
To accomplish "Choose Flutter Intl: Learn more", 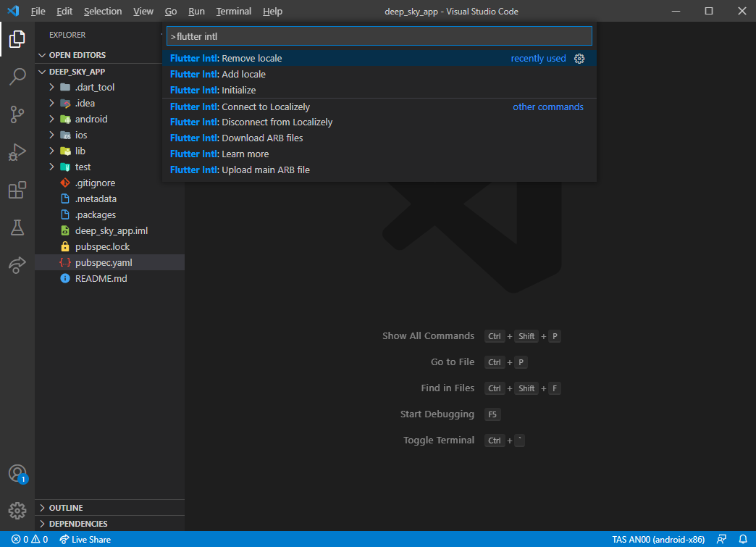I will pyautogui.click(x=379, y=154).
